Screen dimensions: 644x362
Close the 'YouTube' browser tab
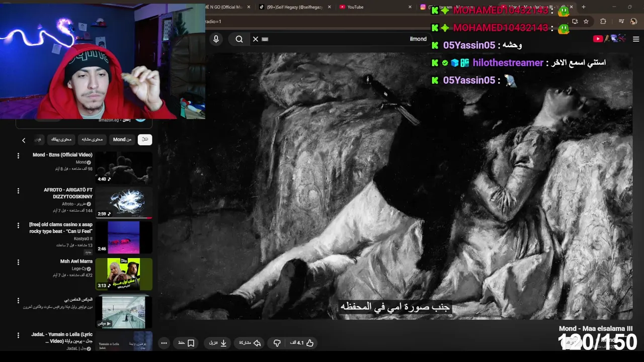pyautogui.click(x=410, y=7)
